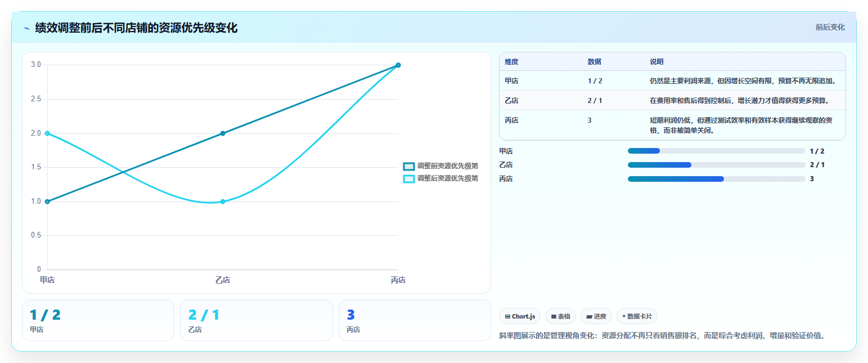The height and width of the screenshot is (363, 868).
Task: Click the footnote starting 斜率图展示的是管理视角变化
Action: pos(663,336)
